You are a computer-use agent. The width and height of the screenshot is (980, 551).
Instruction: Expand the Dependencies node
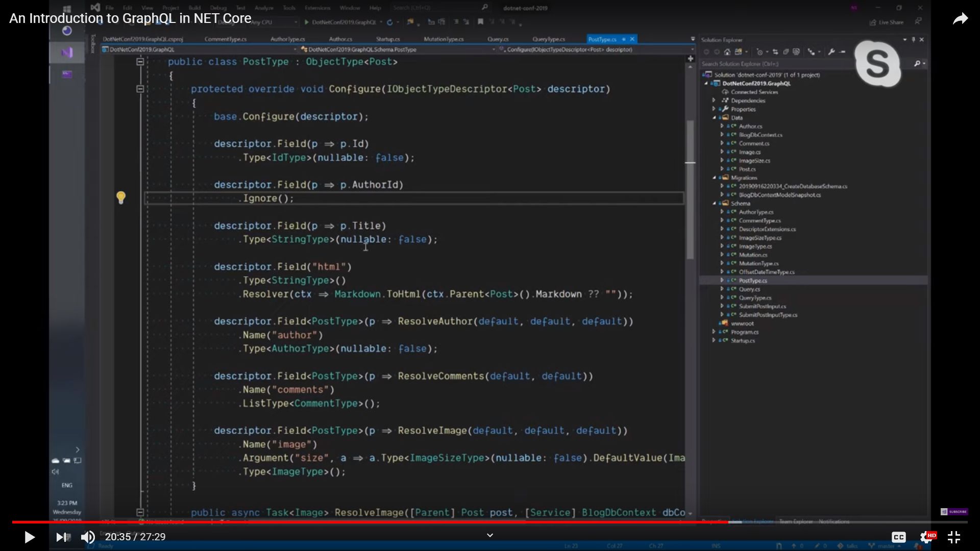[x=714, y=101]
